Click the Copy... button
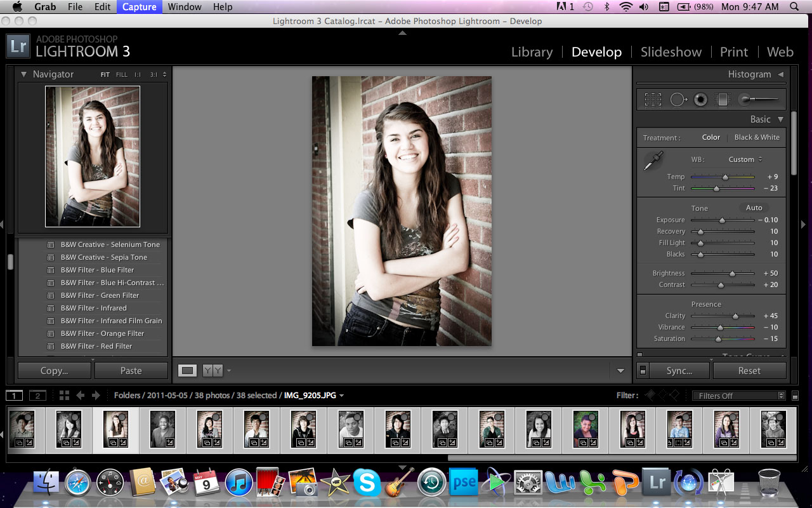812x508 pixels. click(x=55, y=371)
